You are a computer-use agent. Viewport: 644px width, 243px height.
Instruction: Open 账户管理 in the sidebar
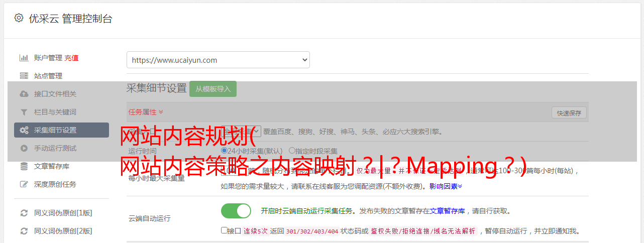pos(48,58)
